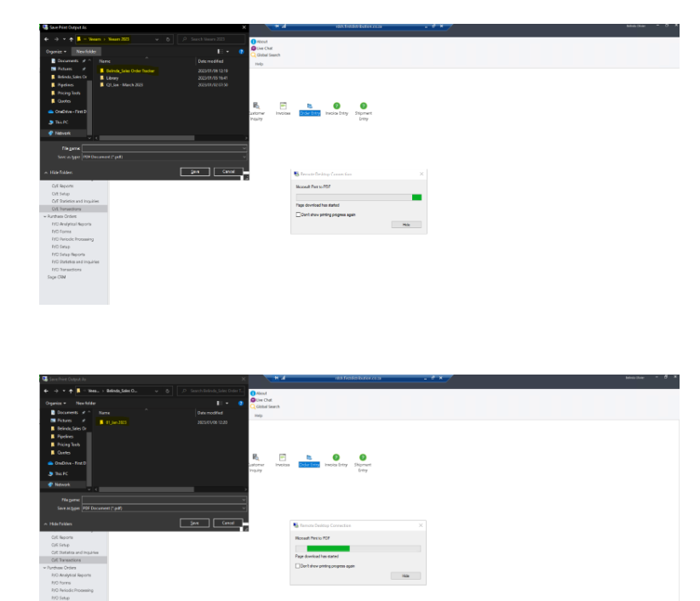Open Organize dropdown in bottom save dialog

pyautogui.click(x=55, y=404)
